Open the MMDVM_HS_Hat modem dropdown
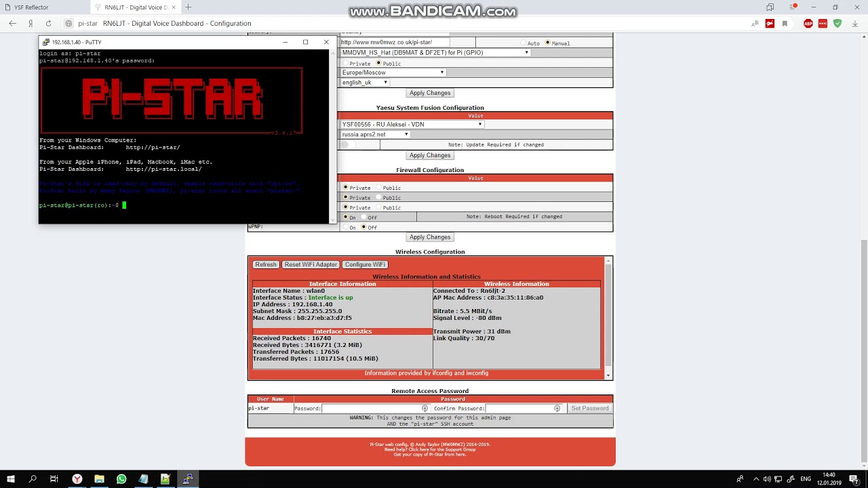This screenshot has width=868, height=488. click(x=435, y=52)
